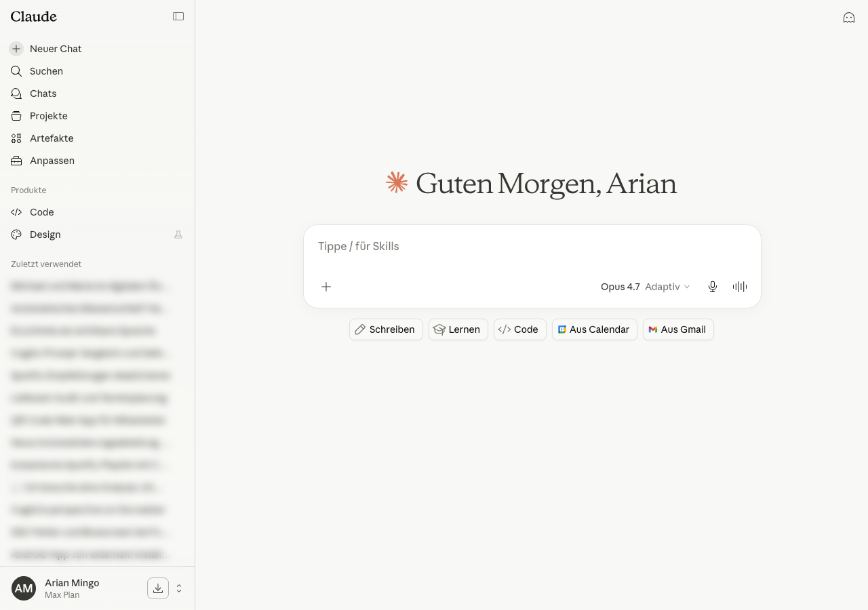The height and width of the screenshot is (610, 868).
Task: Select the Aus Calendar chip
Action: 595,329
